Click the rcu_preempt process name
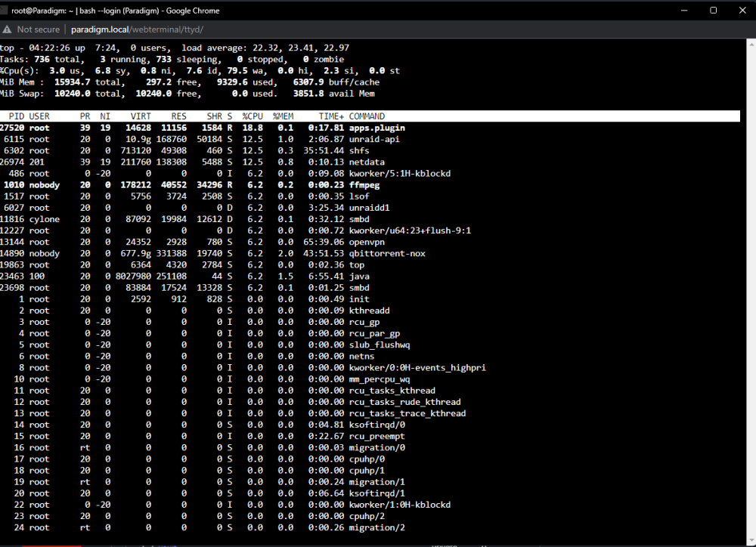The height and width of the screenshot is (547, 756). (x=377, y=437)
